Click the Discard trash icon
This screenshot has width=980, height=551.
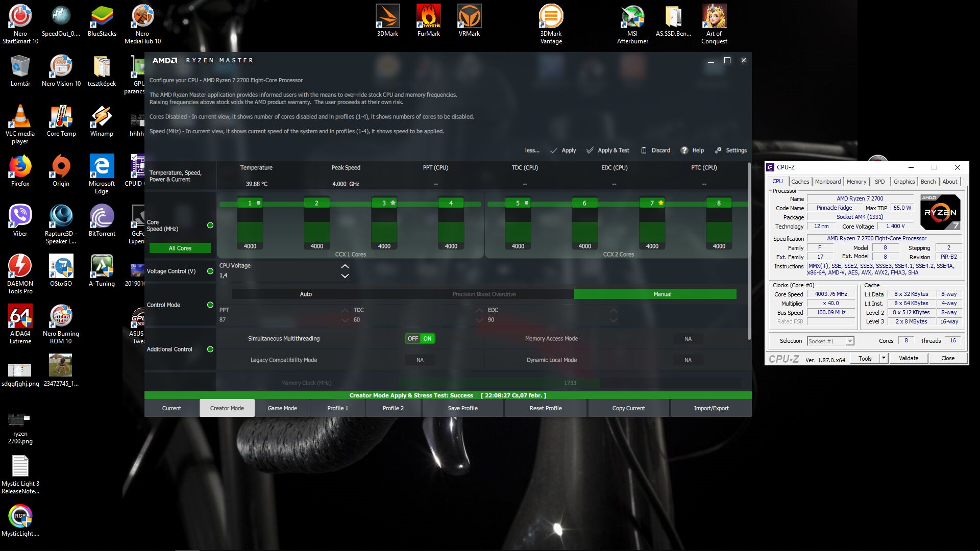(644, 151)
